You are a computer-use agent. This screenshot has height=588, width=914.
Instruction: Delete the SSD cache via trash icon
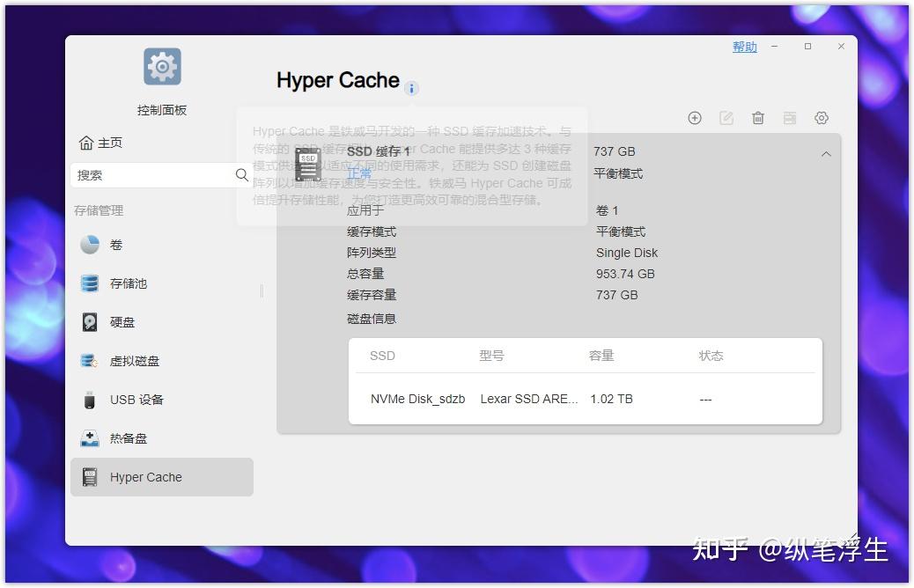(x=758, y=117)
